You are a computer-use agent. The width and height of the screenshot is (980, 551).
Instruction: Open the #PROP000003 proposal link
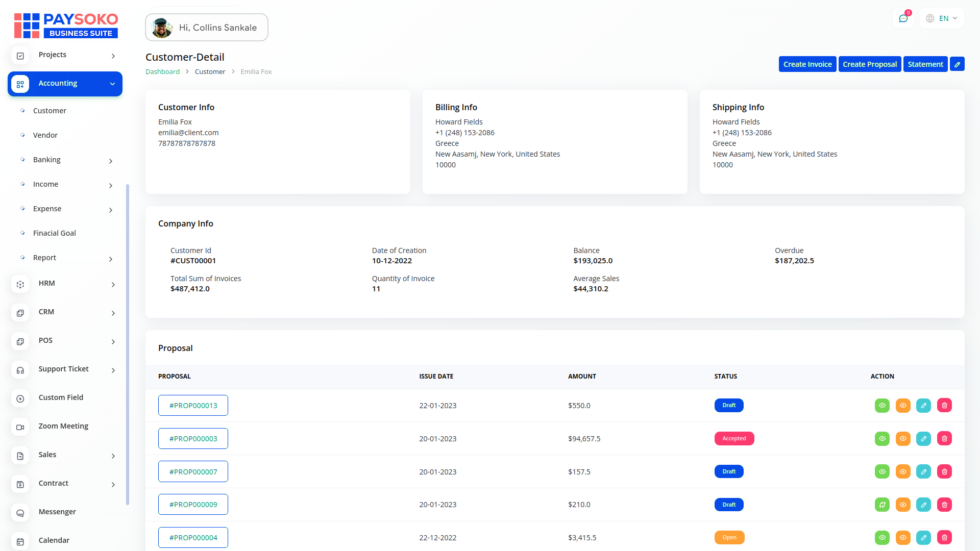[x=193, y=439]
